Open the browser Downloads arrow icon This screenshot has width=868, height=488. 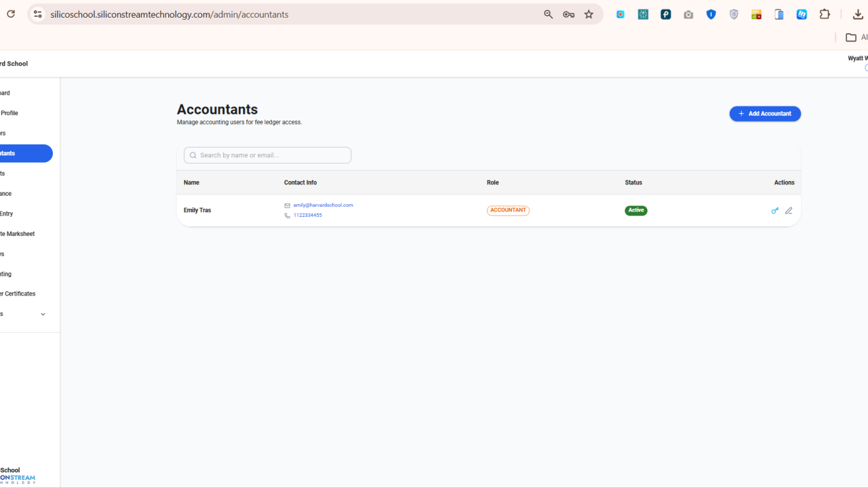pos(858,14)
